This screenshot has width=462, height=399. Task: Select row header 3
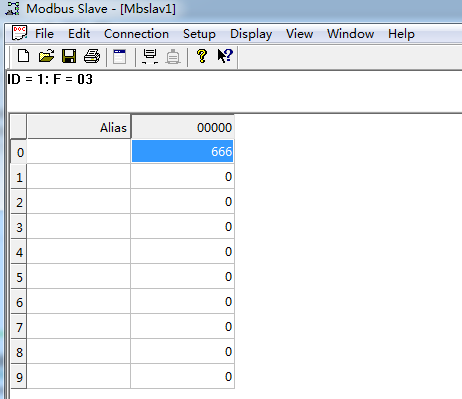(19, 227)
